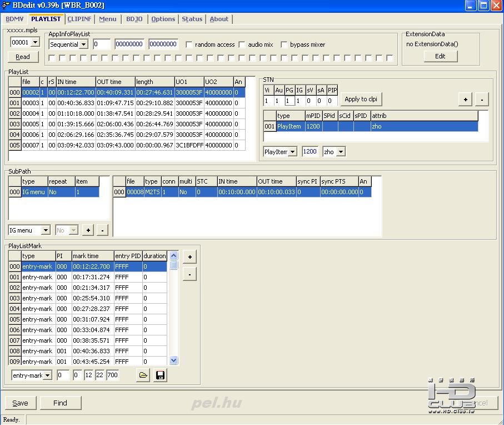Viewport: 504px width, 425px height.
Task: Add an STN entry with plus button
Action: pyautogui.click(x=465, y=99)
